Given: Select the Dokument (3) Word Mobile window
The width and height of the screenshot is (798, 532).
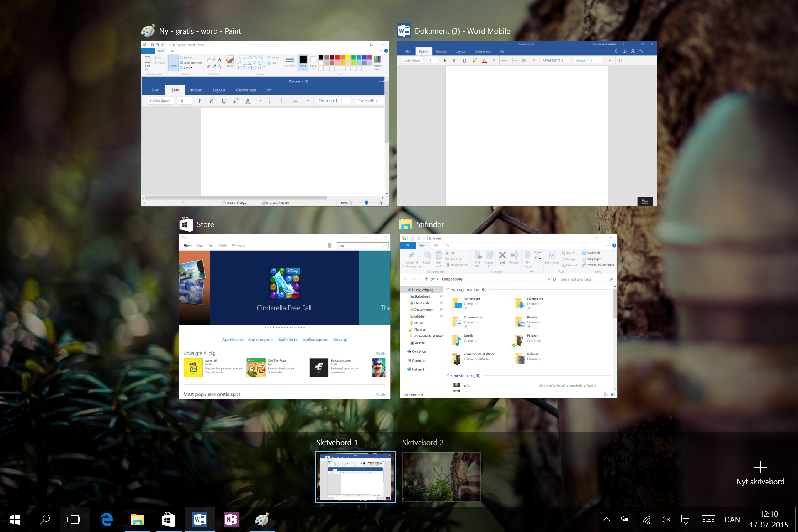Looking at the screenshot, I should coord(526,125).
